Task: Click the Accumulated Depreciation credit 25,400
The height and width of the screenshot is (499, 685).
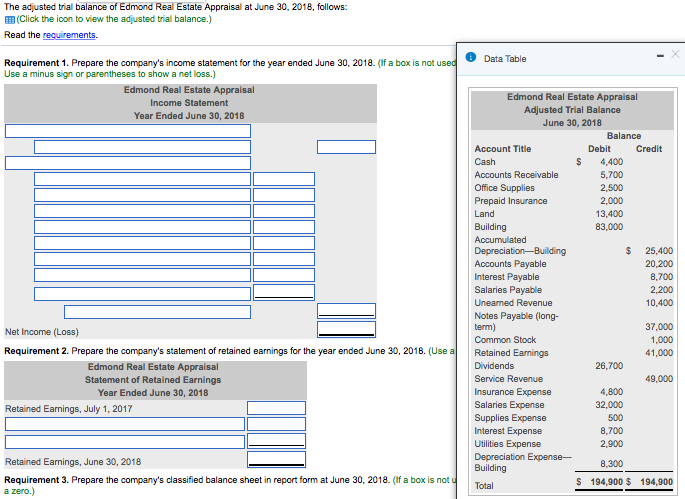Action: tap(659, 251)
